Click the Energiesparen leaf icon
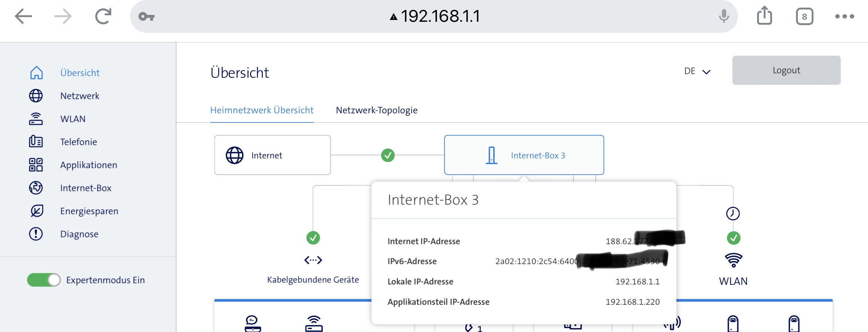 click(x=36, y=211)
